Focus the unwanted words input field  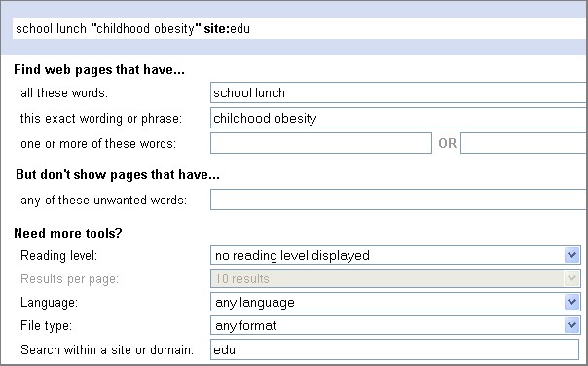pyautogui.click(x=399, y=200)
